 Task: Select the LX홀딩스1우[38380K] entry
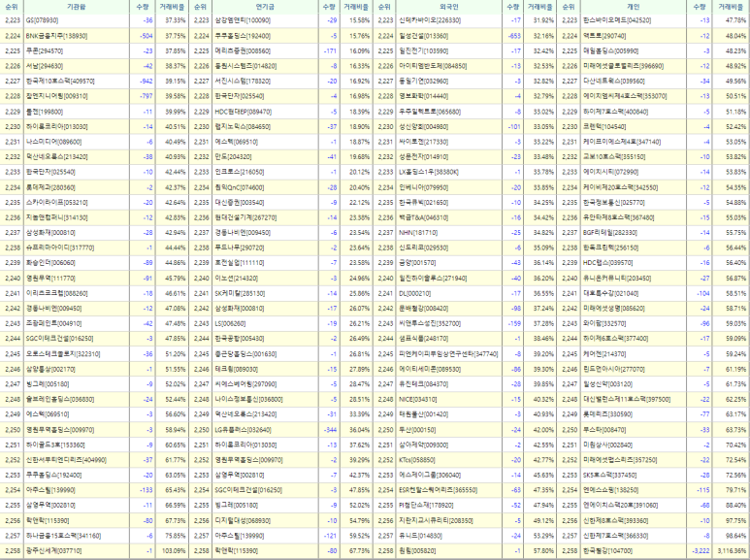[429, 172]
